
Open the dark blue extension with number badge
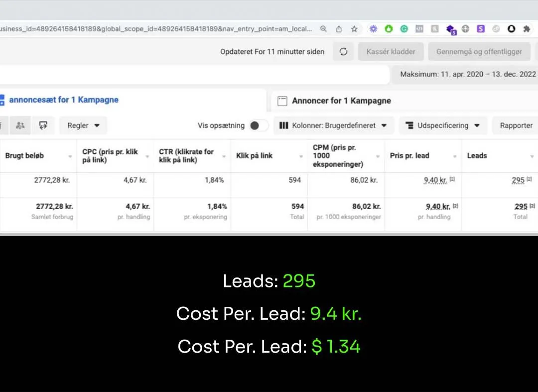click(x=450, y=29)
